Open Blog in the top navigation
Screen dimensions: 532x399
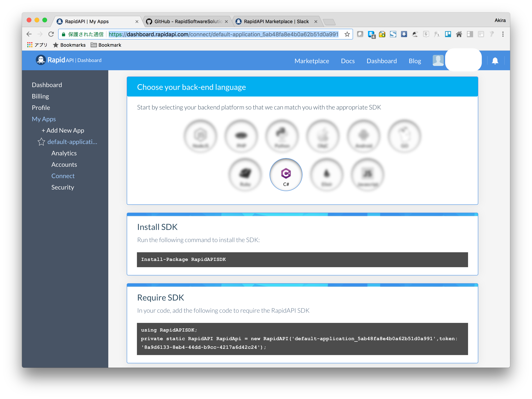[x=415, y=61]
